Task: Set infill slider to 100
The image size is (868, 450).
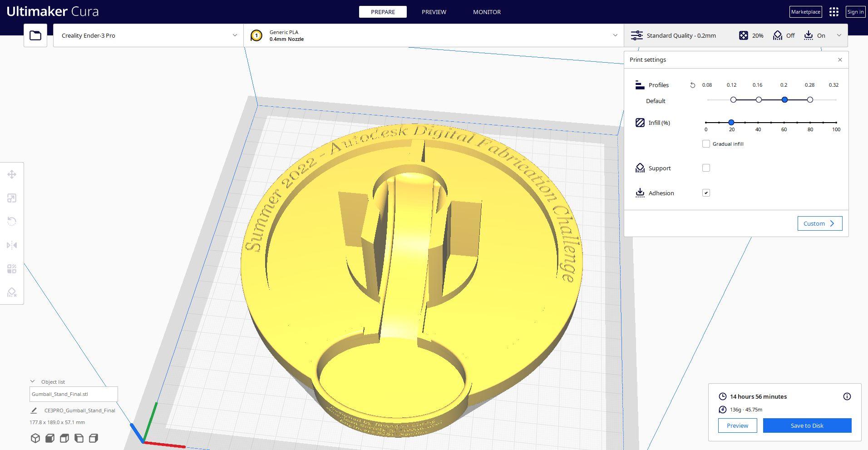Action: (x=836, y=123)
